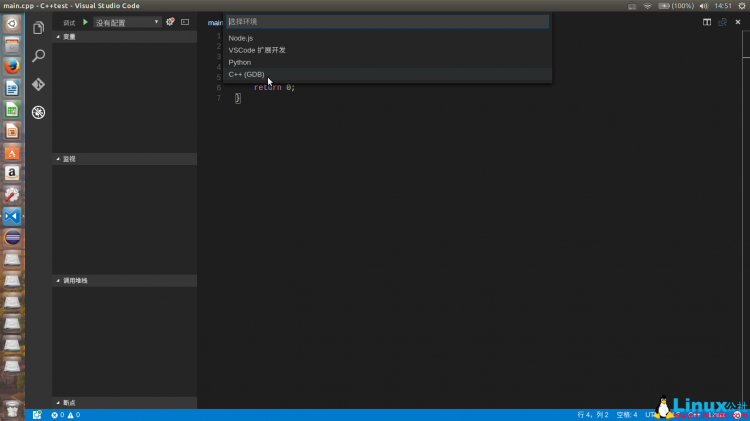Viewport: 750px width, 421px height.
Task: Open the debug configuration dropdown '没有配置'
Action: point(127,22)
